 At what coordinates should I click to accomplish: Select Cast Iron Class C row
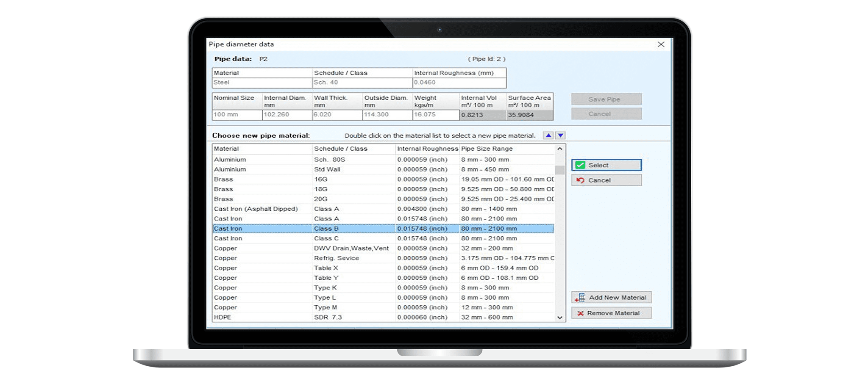[383, 238]
